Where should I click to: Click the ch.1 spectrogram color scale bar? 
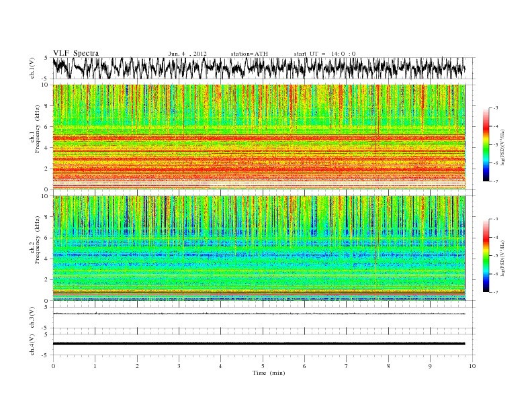click(x=486, y=144)
